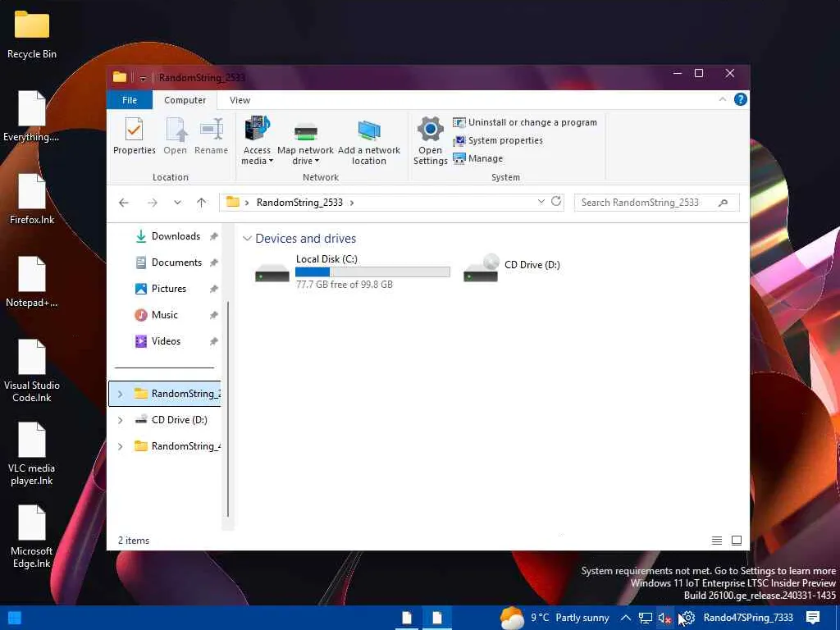Expand the highlighted RandomString_2 tree node
840x630 pixels.
pos(120,394)
